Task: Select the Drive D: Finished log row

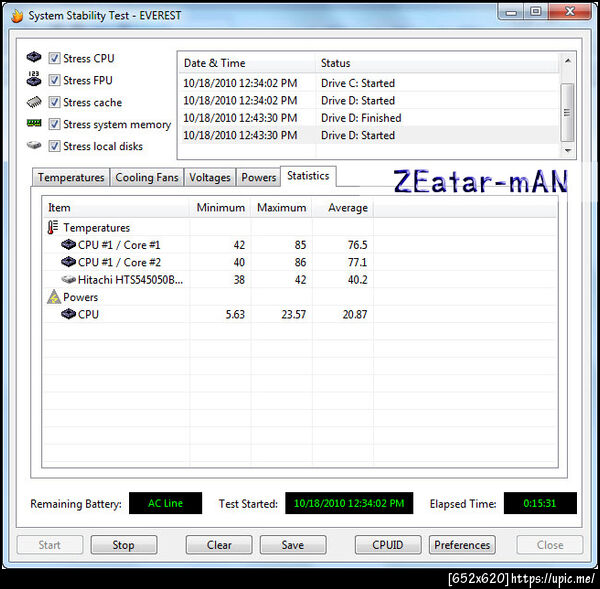Action: pos(369,118)
